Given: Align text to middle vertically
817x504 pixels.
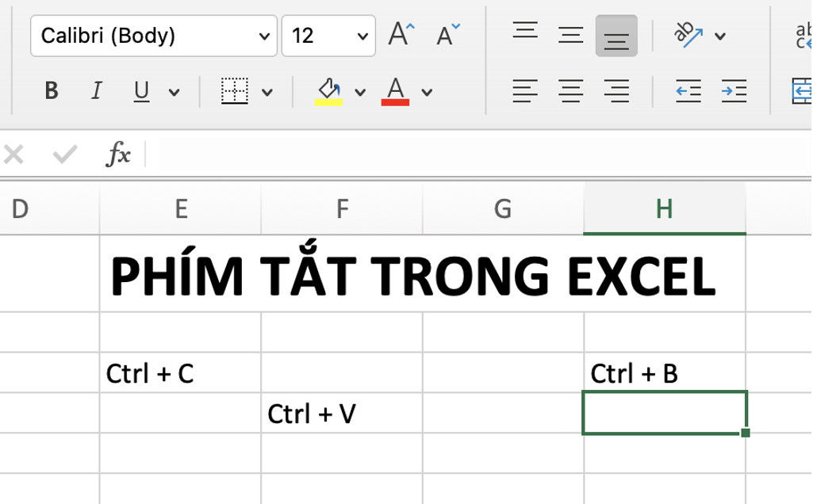Looking at the screenshot, I should click(x=570, y=35).
